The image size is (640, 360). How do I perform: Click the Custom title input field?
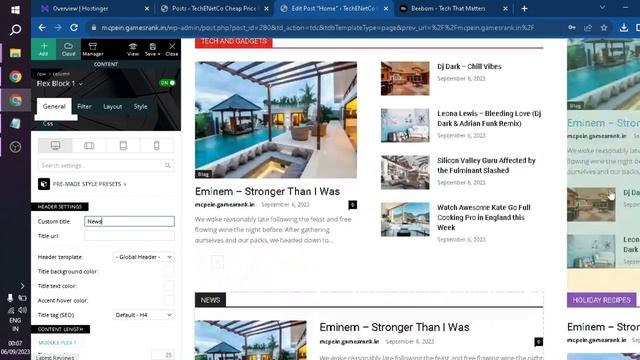point(129,221)
